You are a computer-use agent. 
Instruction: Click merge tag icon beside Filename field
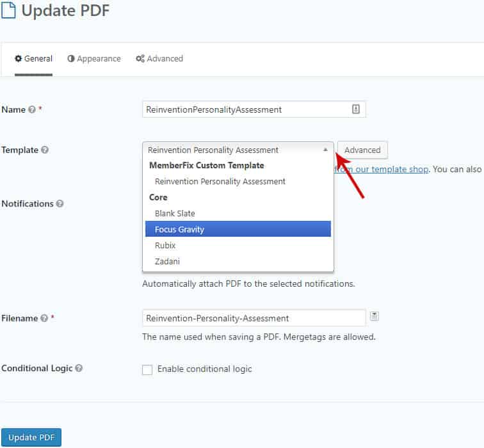[375, 316]
